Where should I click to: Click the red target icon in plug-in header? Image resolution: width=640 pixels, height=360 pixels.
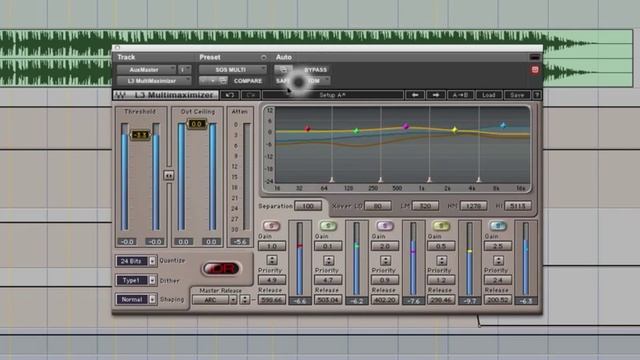click(x=535, y=70)
